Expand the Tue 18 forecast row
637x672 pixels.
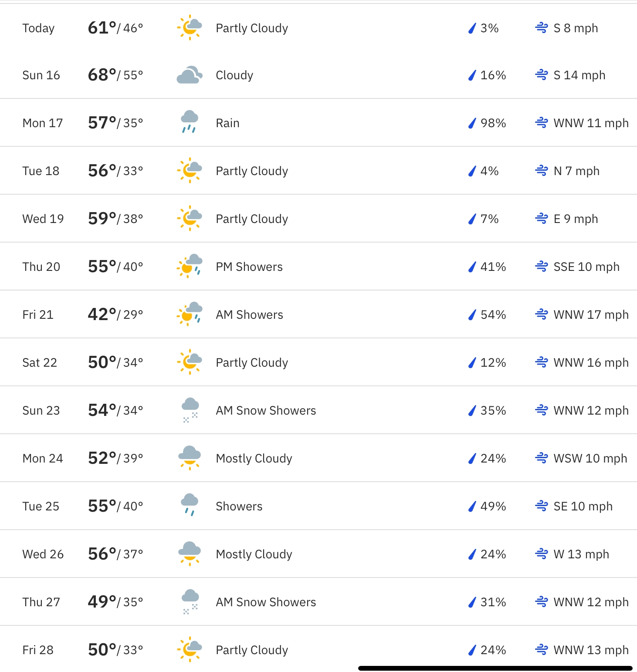318,171
